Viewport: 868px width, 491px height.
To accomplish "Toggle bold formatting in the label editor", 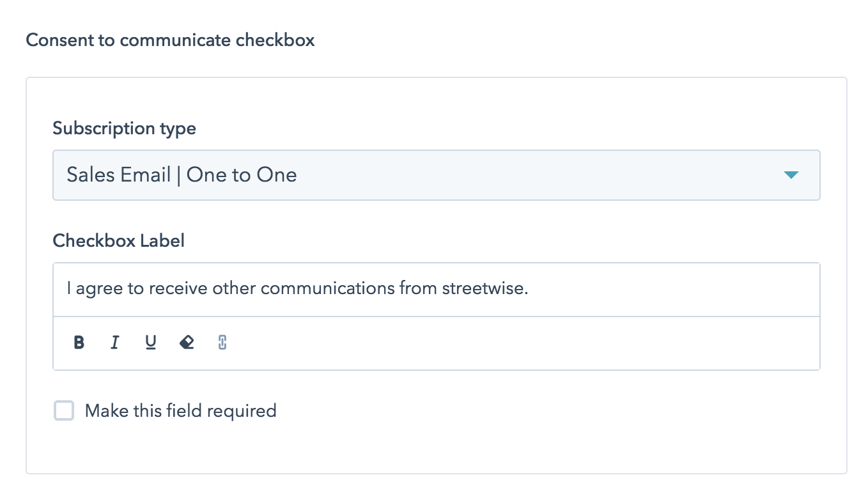I will [x=79, y=343].
